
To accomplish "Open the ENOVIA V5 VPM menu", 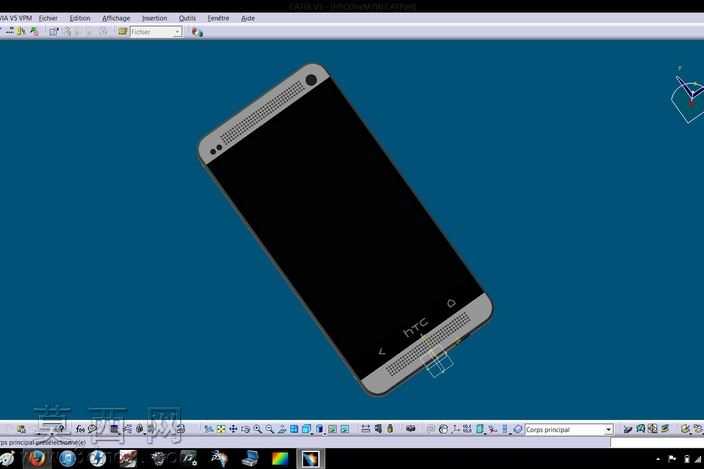I will point(16,18).
